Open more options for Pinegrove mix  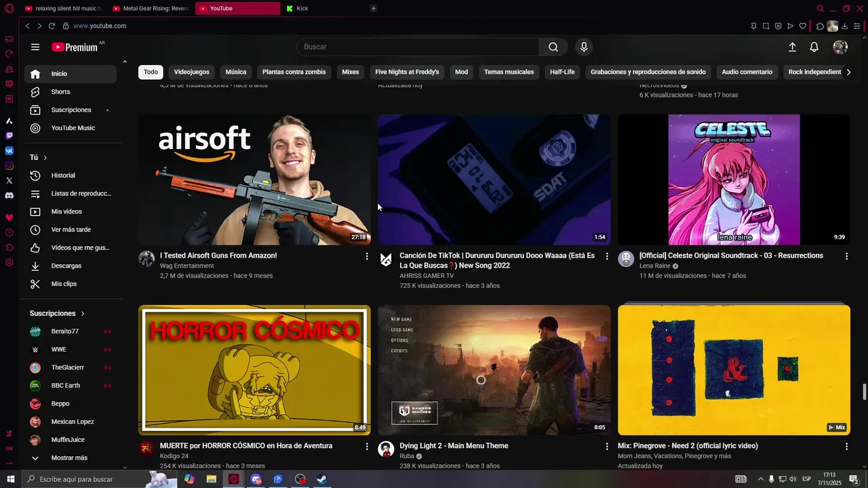[x=846, y=447]
